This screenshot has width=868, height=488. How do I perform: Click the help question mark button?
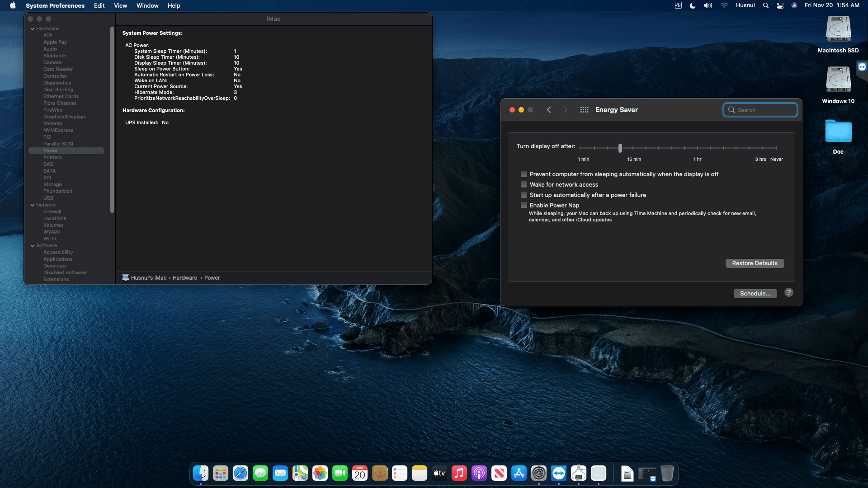[789, 292]
